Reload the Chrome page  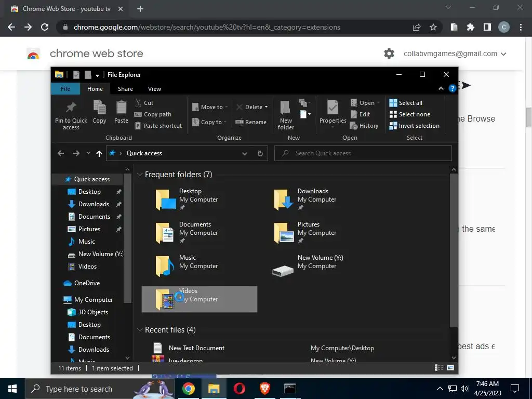tap(45, 27)
